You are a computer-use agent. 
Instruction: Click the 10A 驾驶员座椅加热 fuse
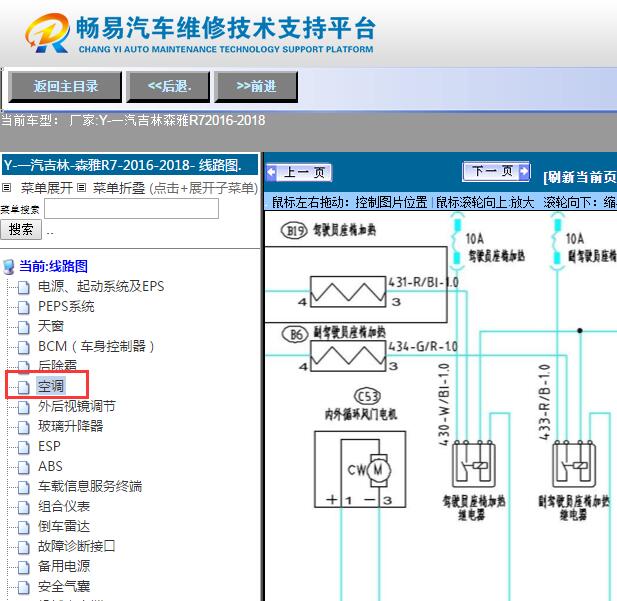click(457, 241)
